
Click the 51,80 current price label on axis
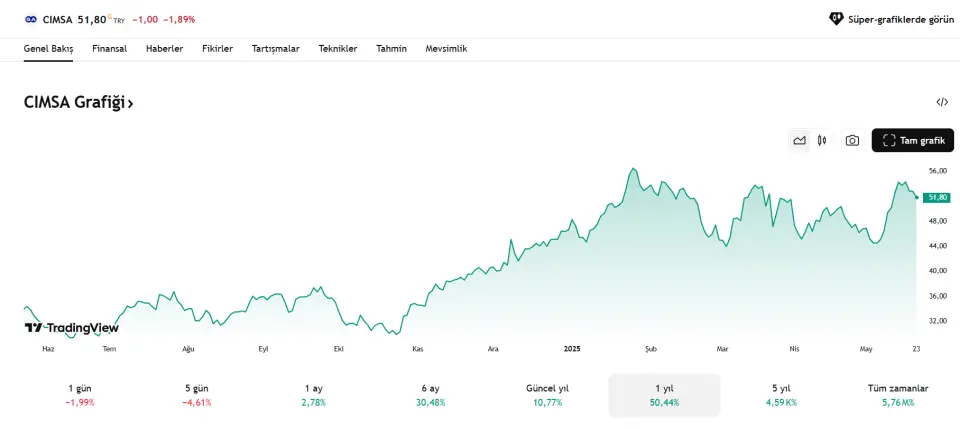point(937,197)
